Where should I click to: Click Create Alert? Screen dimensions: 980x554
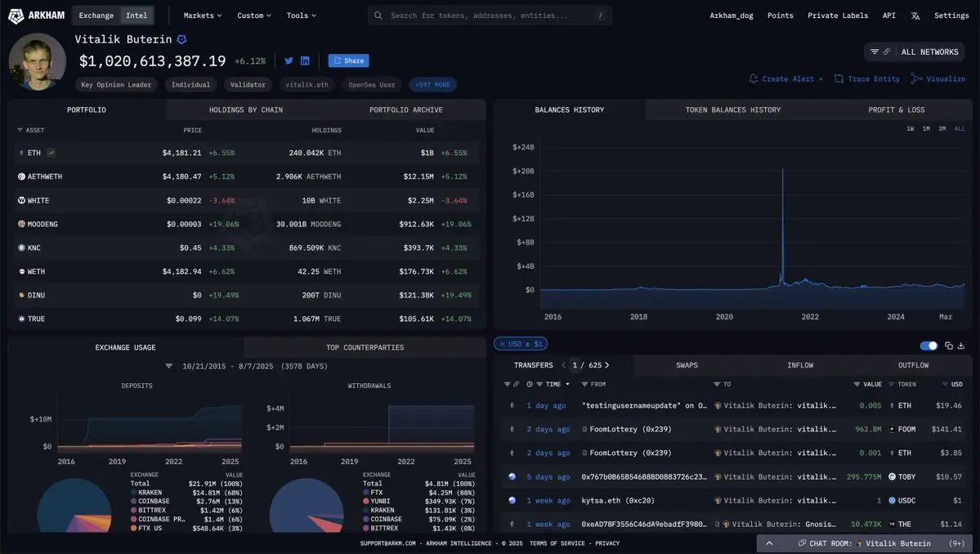[786, 78]
